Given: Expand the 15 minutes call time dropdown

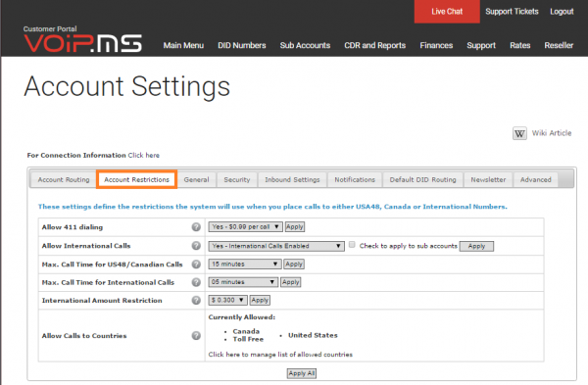Looking at the screenshot, I should 245,264.
